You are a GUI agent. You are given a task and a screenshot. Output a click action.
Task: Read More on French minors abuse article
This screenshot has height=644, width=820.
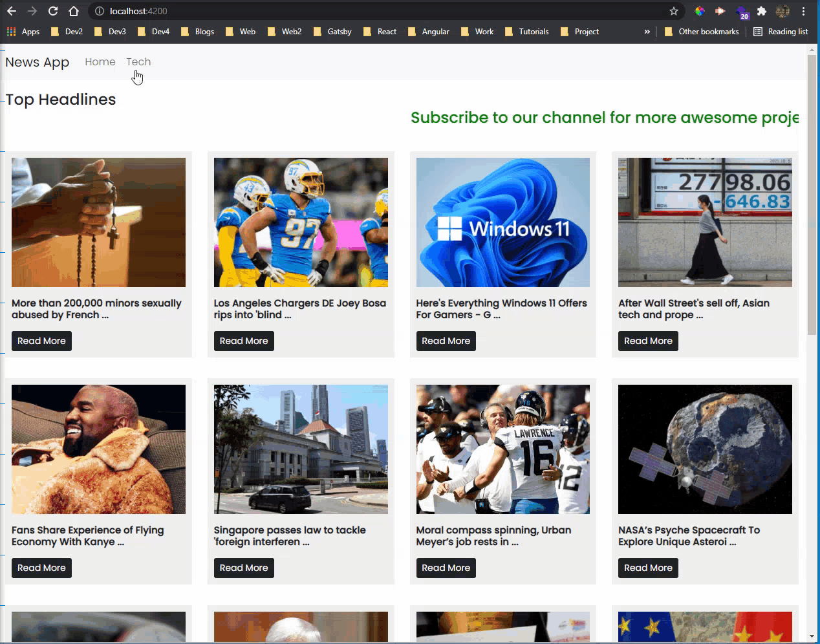point(41,341)
